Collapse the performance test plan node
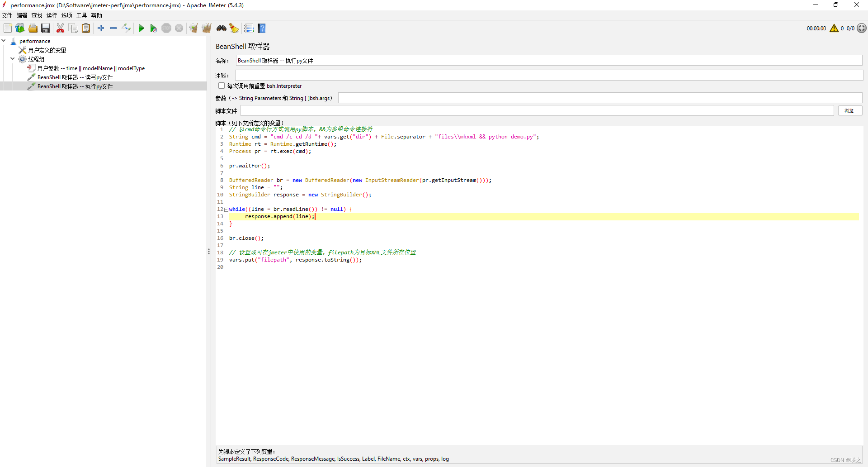 (4, 41)
